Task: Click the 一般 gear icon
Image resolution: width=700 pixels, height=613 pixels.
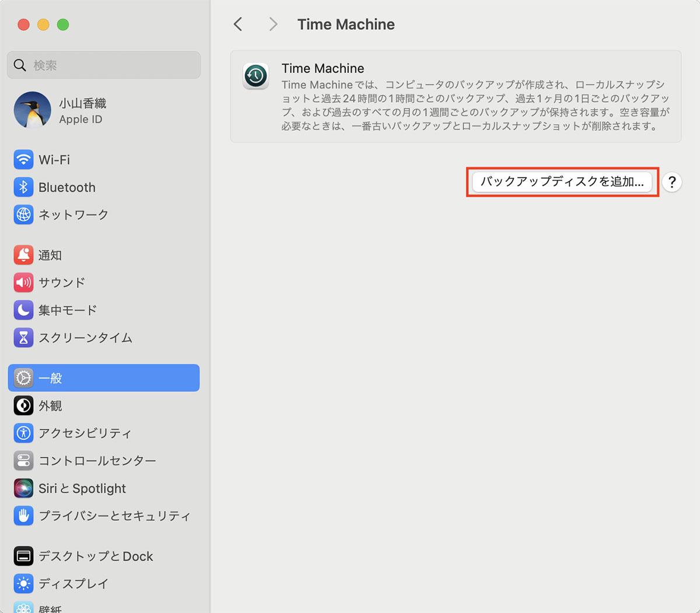Action: click(x=23, y=378)
